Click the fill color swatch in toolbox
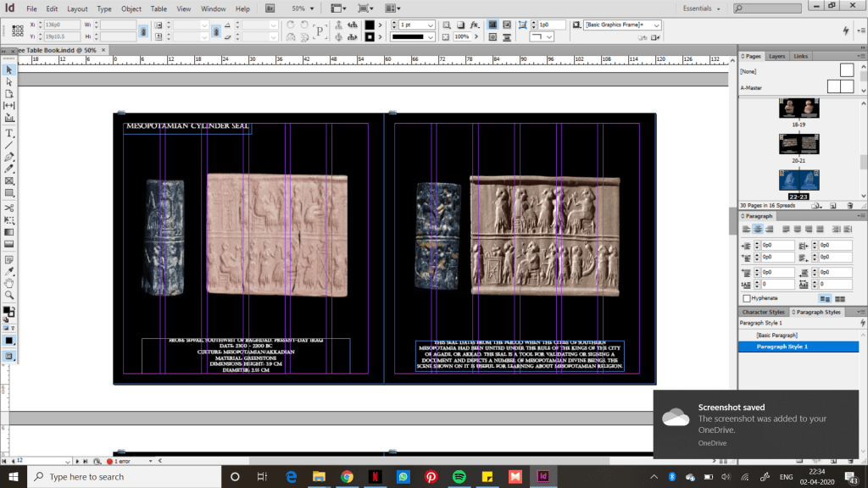The height and width of the screenshot is (488, 868). coord(8,310)
